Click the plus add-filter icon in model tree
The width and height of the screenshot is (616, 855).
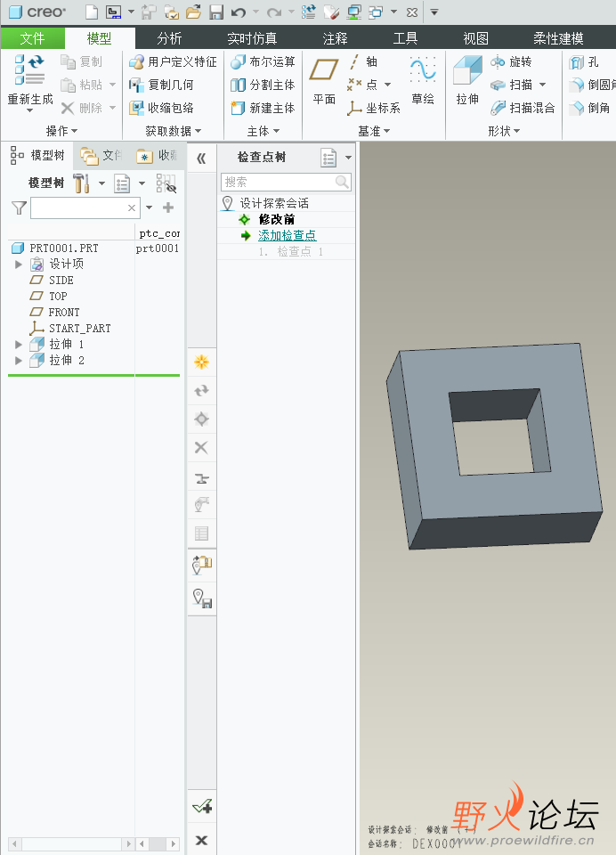pos(168,208)
